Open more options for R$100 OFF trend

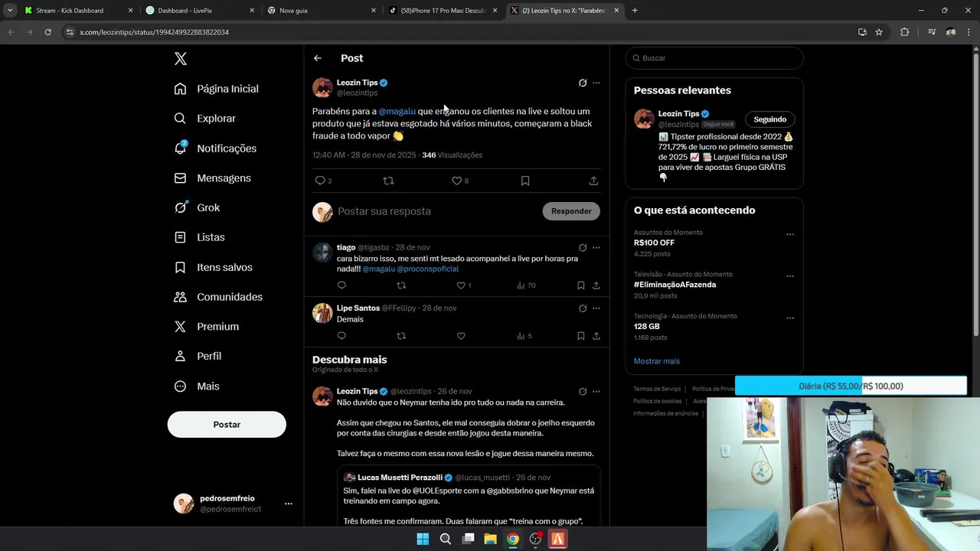point(790,235)
